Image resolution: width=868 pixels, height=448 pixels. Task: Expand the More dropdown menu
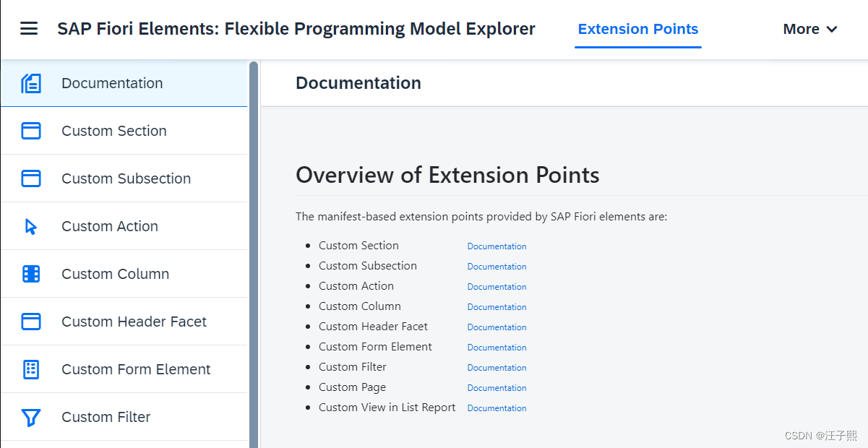point(809,29)
